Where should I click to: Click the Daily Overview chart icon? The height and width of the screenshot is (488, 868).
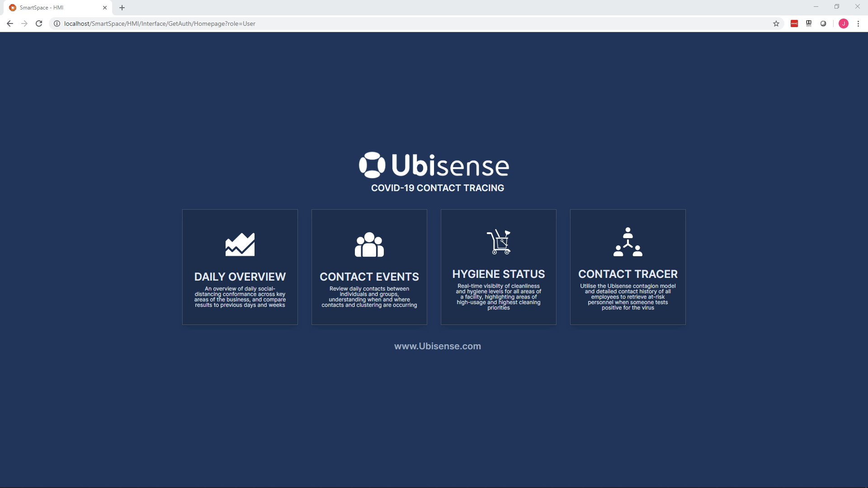pos(240,244)
